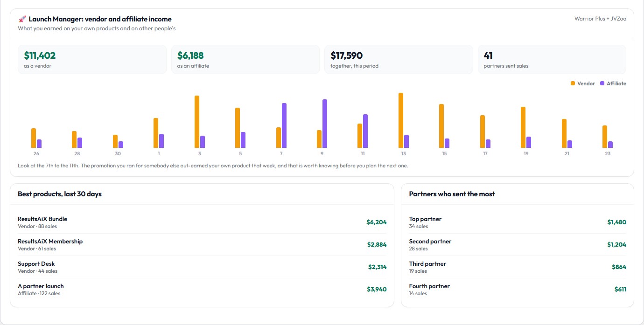Click the Launch Manager title text
Image resolution: width=644 pixels, height=325 pixels.
pos(100,19)
